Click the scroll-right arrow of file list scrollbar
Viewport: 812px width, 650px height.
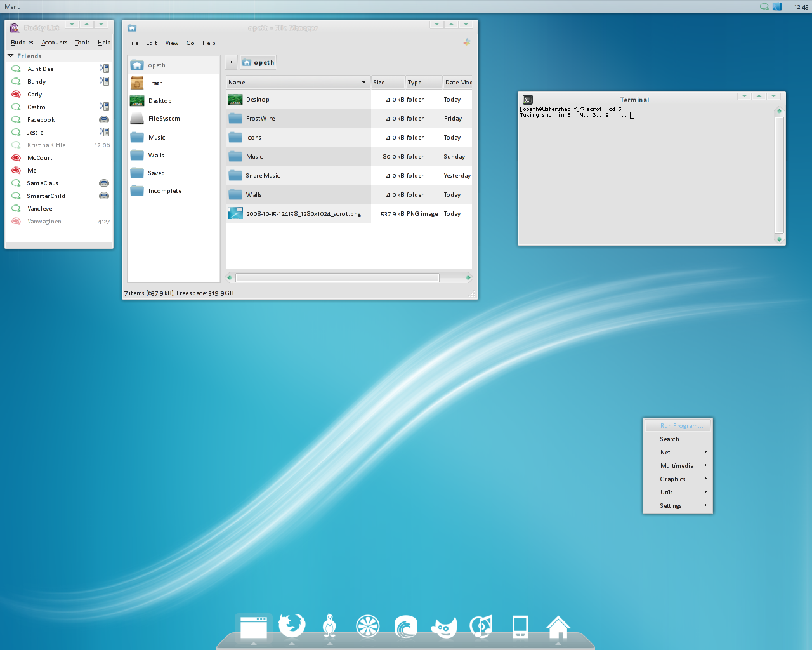[x=468, y=277]
